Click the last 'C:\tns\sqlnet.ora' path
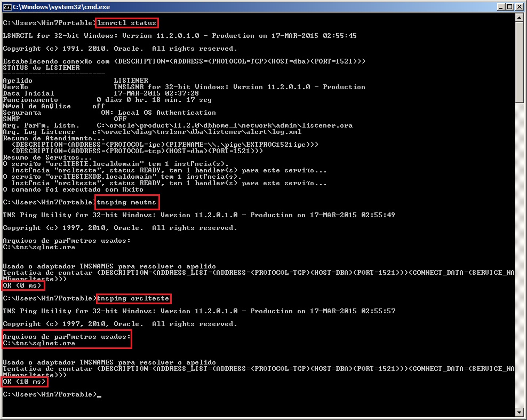Image resolution: width=527 pixels, height=420 pixels. (39, 343)
